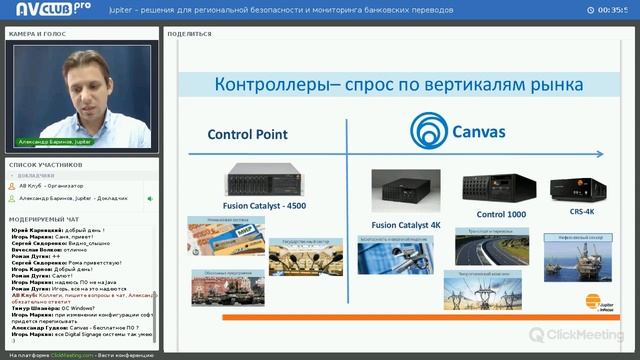Click the Модерируемый чат panel header
This screenshot has width=640, height=360.
click(x=44, y=220)
